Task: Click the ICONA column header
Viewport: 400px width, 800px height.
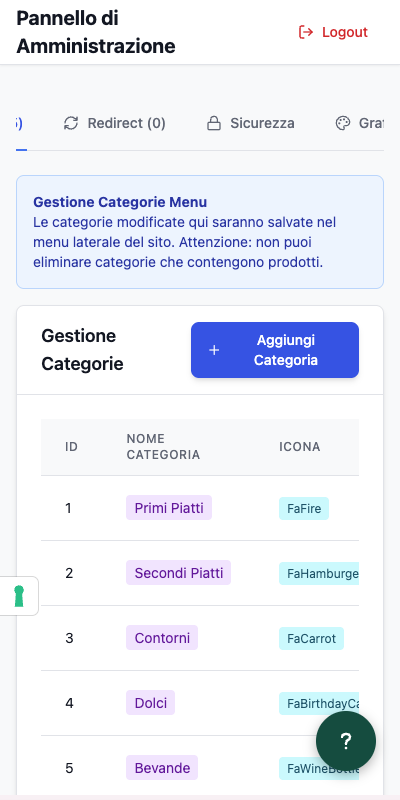Action: point(299,447)
